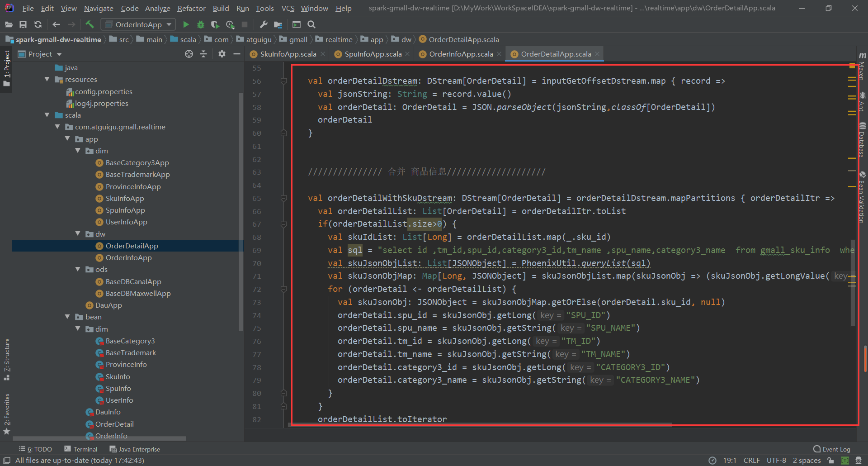868x466 pixels.
Task: Run OrderInfoApp with the green play icon
Action: point(186,24)
